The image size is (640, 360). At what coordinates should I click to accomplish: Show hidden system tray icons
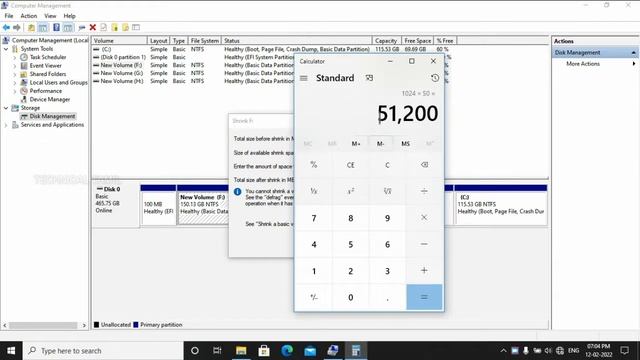click(503, 351)
